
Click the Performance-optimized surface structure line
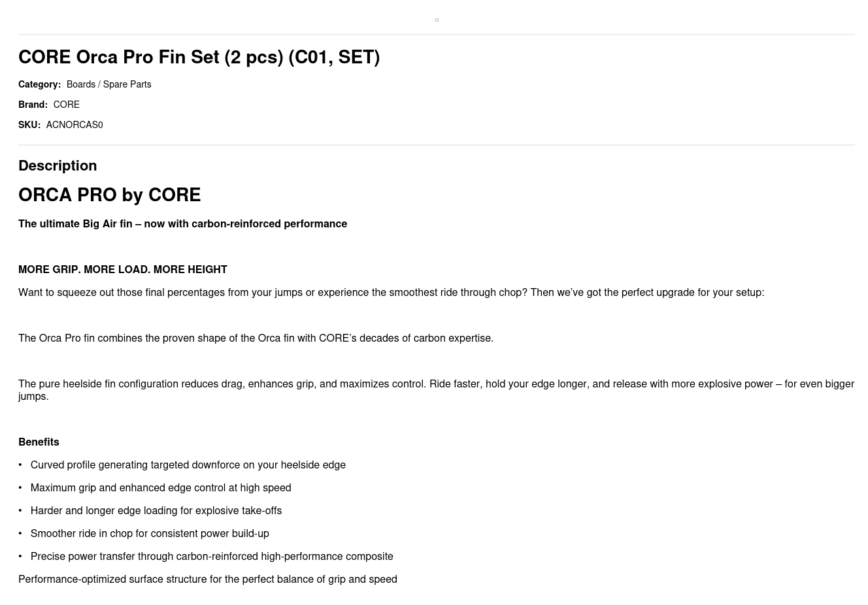[x=207, y=580]
